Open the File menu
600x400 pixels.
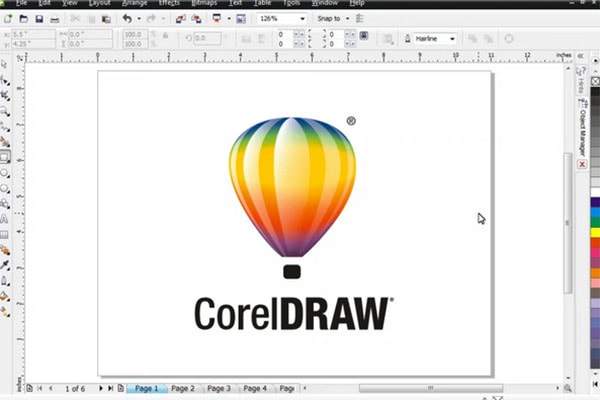21,3
